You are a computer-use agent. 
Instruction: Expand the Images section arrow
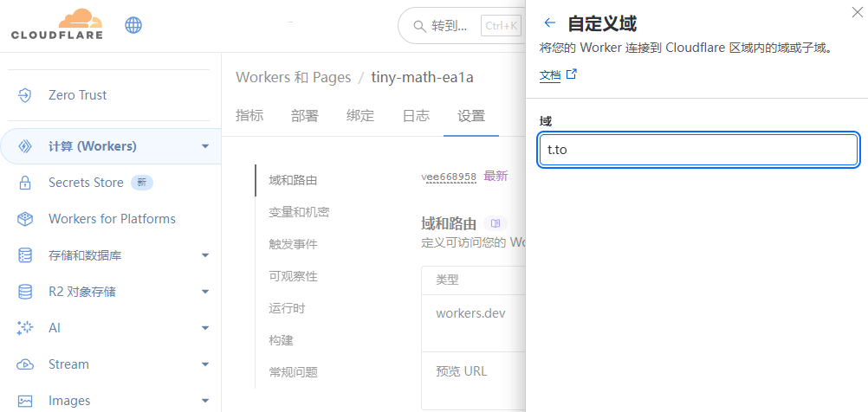pos(205,401)
